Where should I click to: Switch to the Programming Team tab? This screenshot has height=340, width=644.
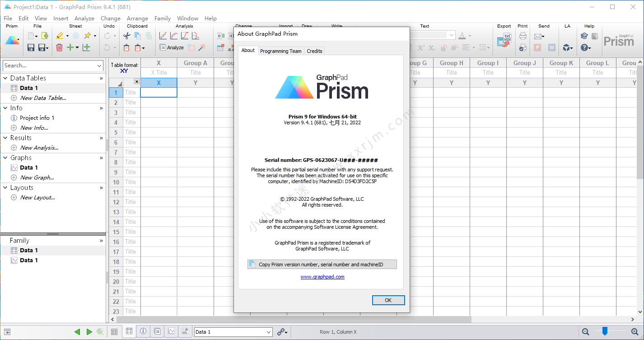(281, 51)
